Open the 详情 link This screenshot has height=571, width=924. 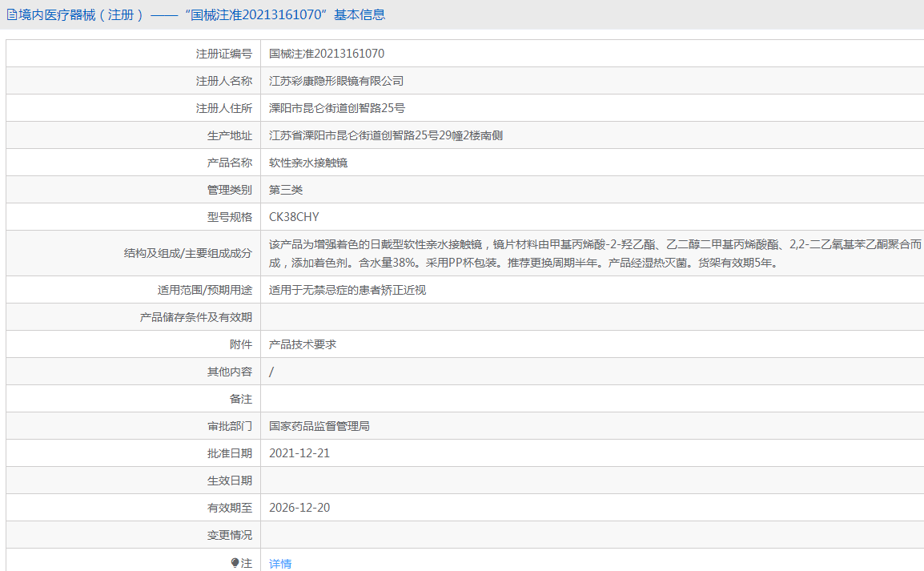[x=280, y=564]
